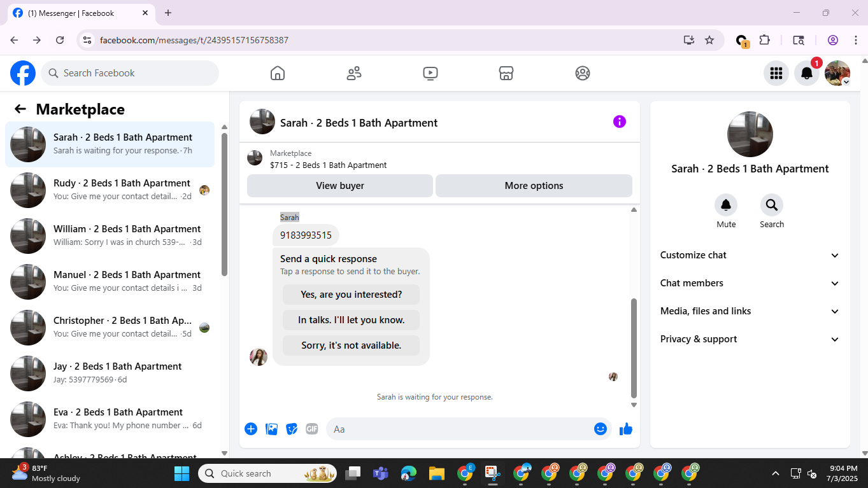Click the conversation list scrollbar

point(224,204)
